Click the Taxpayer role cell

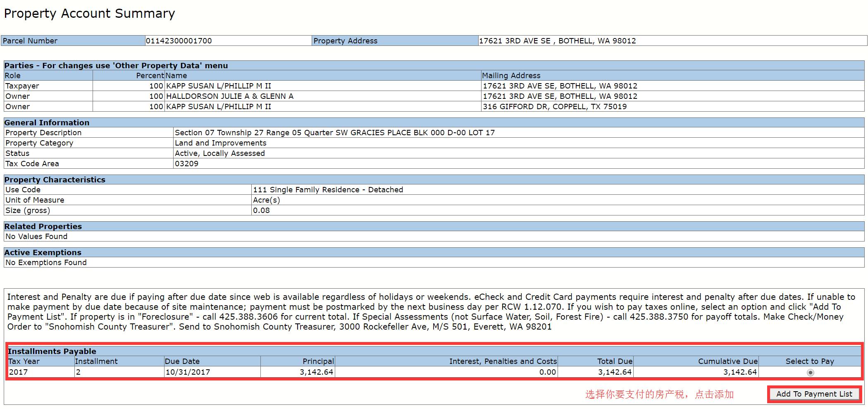tap(48, 86)
